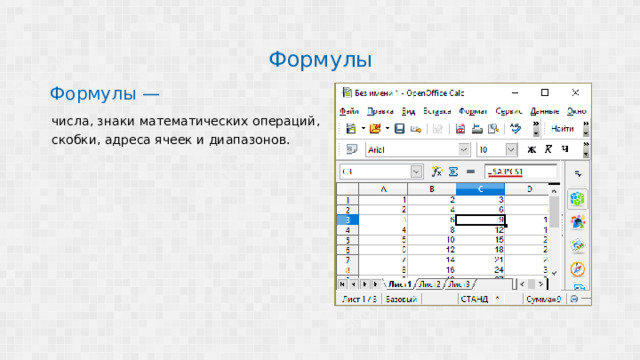This screenshot has height=360, width=640.
Task: Open the New document dropdown arrow
Action: coord(363,129)
